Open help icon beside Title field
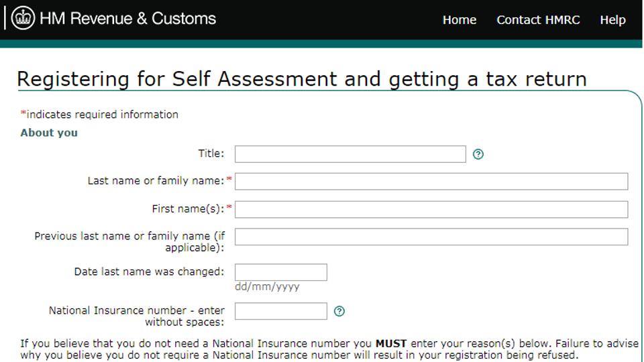The height and width of the screenshot is (362, 644). point(478,154)
